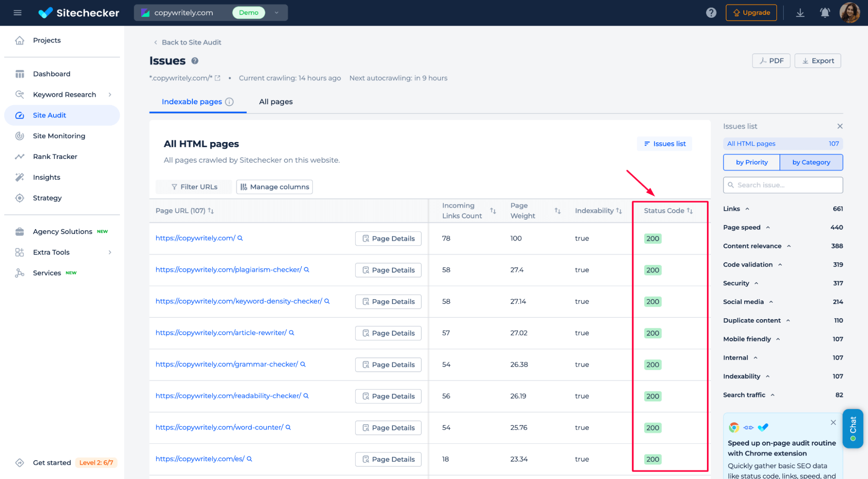Click info icon beside Indexable pages

[x=229, y=102]
